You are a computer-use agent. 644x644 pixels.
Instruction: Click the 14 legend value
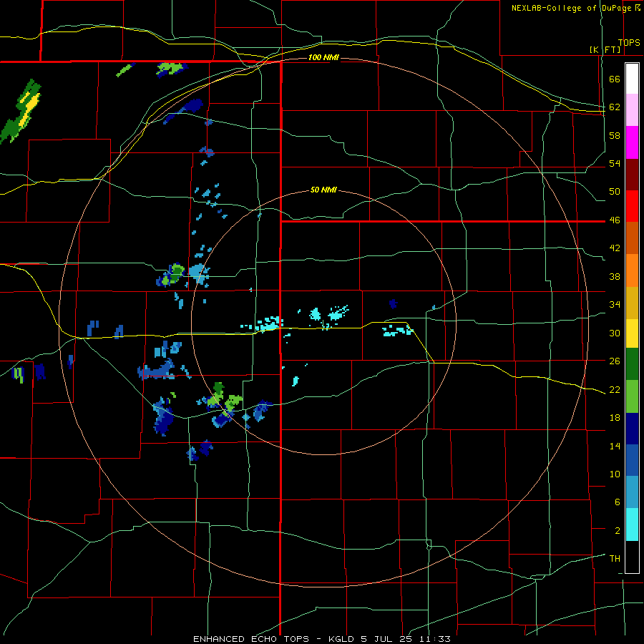[x=615, y=446]
